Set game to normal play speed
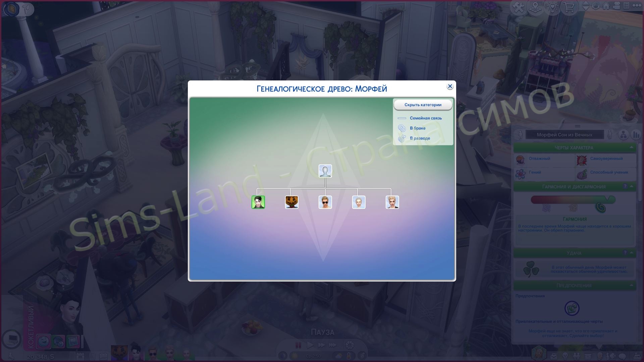 coord(310,345)
